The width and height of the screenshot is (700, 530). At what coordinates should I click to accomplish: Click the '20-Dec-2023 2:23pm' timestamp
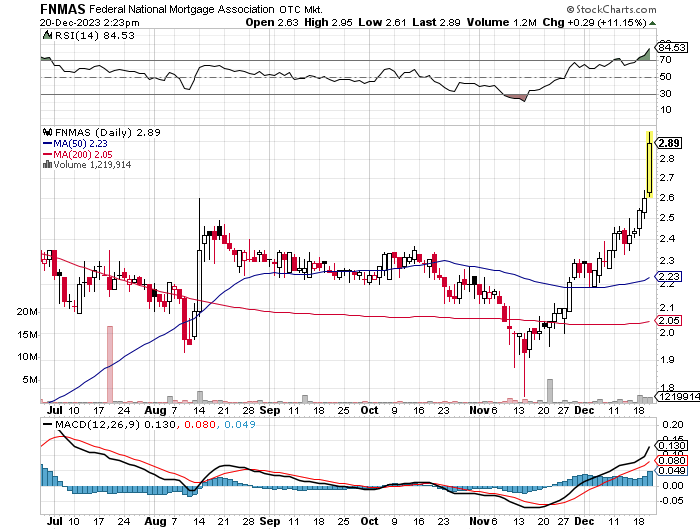click(x=89, y=22)
